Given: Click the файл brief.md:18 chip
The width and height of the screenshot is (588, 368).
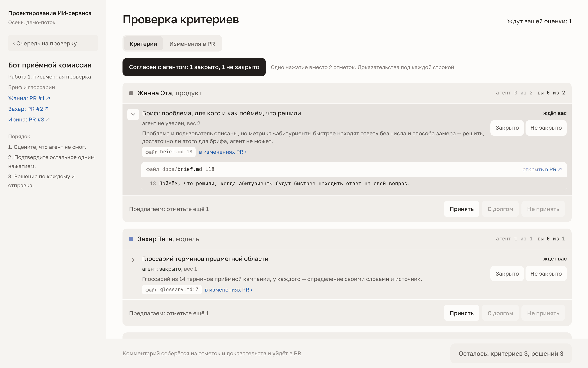Looking at the screenshot, I should point(169,152).
